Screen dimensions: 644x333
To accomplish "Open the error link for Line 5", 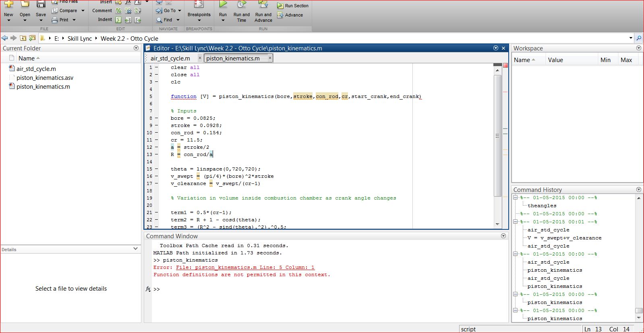I will 245,267.
